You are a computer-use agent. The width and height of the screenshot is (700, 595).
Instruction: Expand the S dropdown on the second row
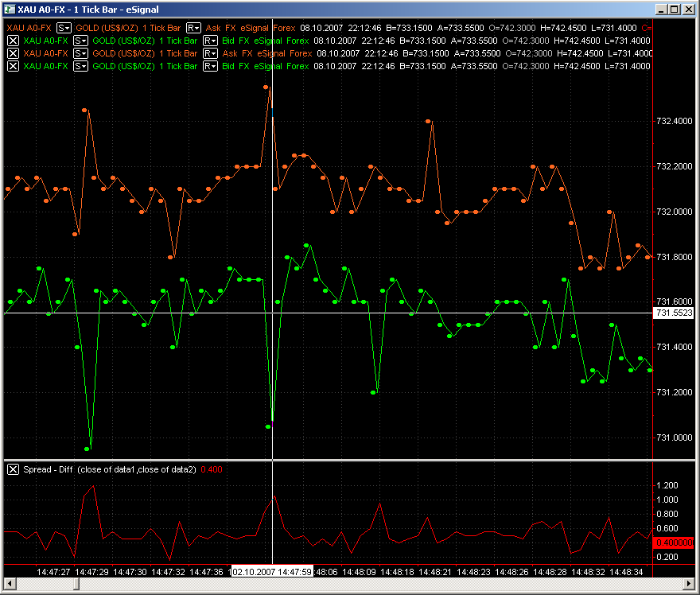80,41
